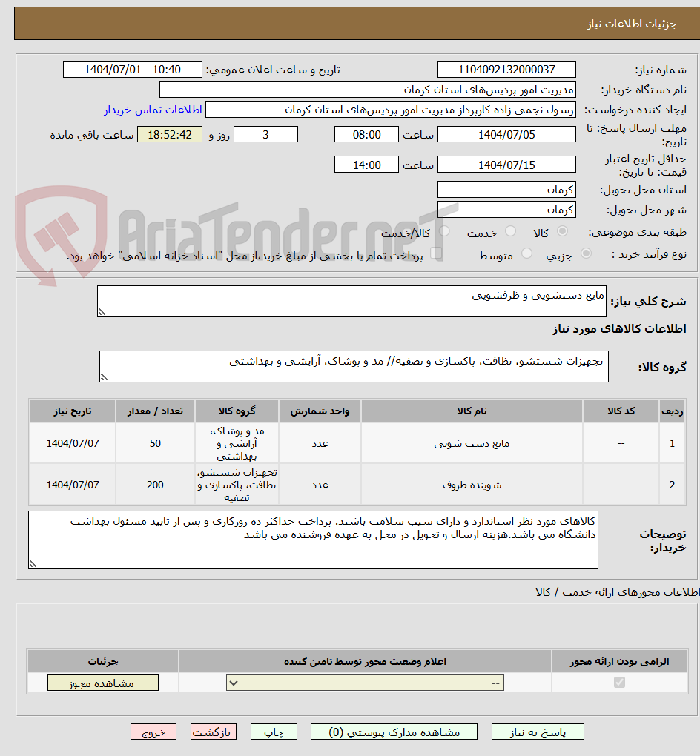Select the خدمت radio button
This screenshot has width=700, height=756.
tap(510, 231)
